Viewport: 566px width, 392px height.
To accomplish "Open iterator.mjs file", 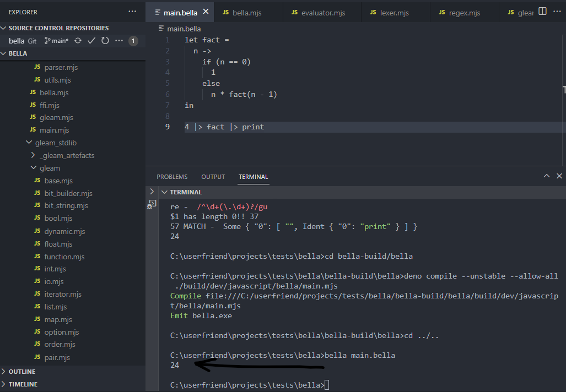I will click(63, 294).
